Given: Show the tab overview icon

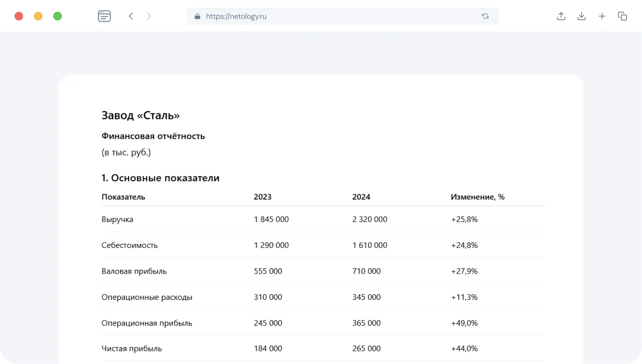Looking at the screenshot, I should 622,16.
